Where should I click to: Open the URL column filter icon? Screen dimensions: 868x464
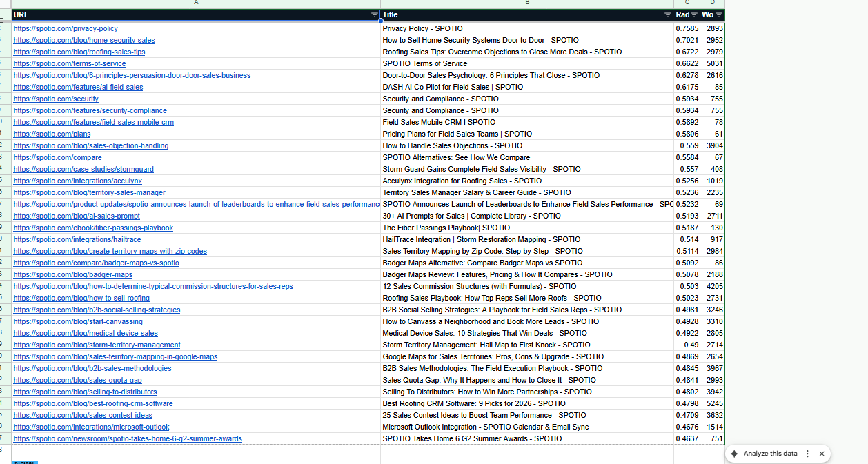click(x=375, y=14)
